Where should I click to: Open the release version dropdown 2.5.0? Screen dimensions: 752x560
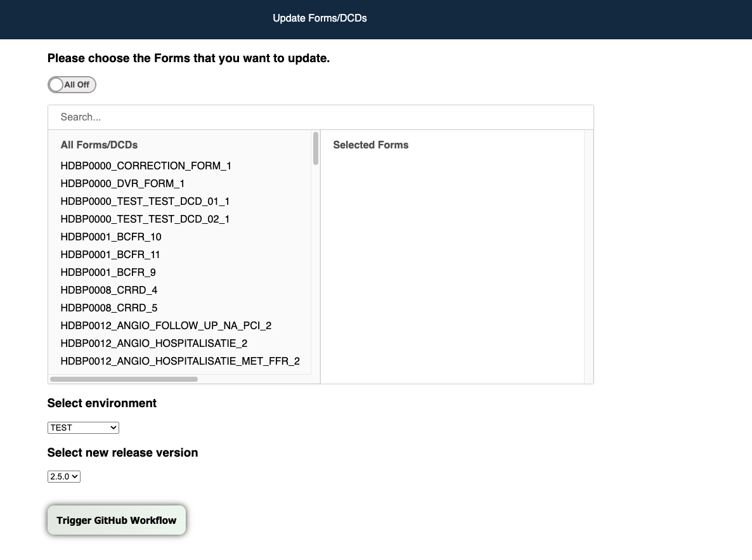point(63,476)
